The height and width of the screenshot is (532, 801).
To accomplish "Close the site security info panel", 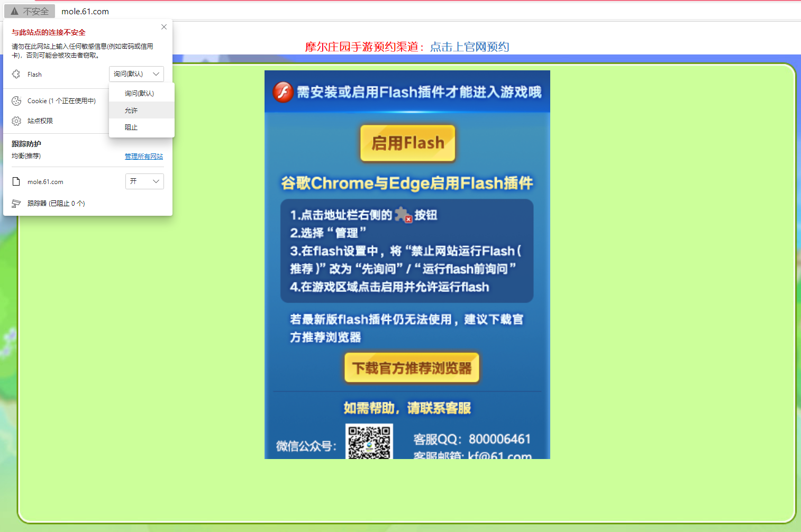I will (x=164, y=26).
